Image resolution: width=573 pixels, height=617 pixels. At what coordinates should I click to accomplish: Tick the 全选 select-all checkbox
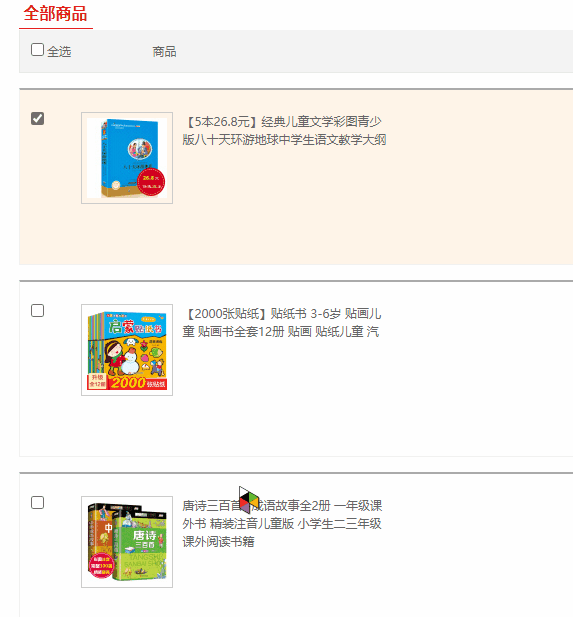click(37, 50)
